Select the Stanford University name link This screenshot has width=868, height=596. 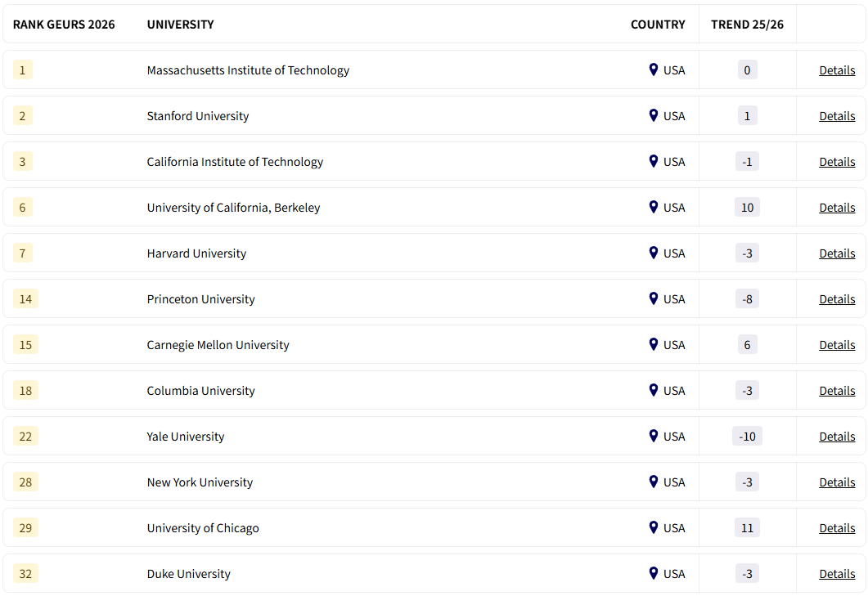click(197, 115)
